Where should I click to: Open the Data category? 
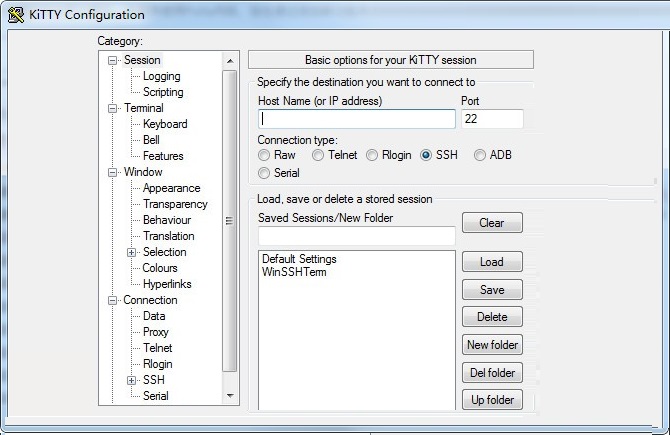154,317
